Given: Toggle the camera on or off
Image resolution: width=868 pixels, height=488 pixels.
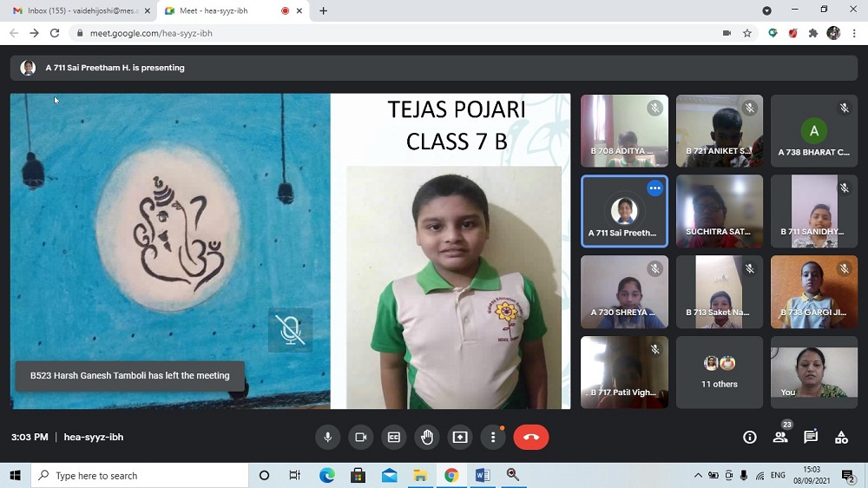Looking at the screenshot, I should pos(361,438).
